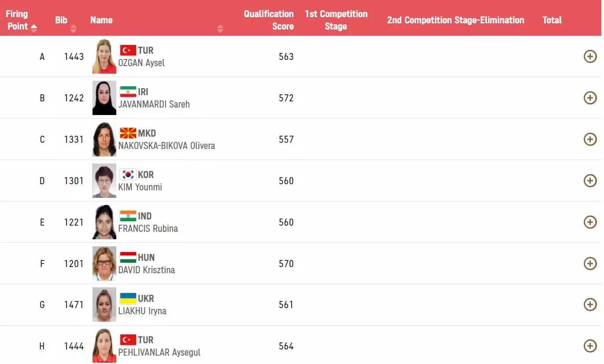Open plus icon for NAKOVSKA-BIKOVA Olivera

coord(590,139)
